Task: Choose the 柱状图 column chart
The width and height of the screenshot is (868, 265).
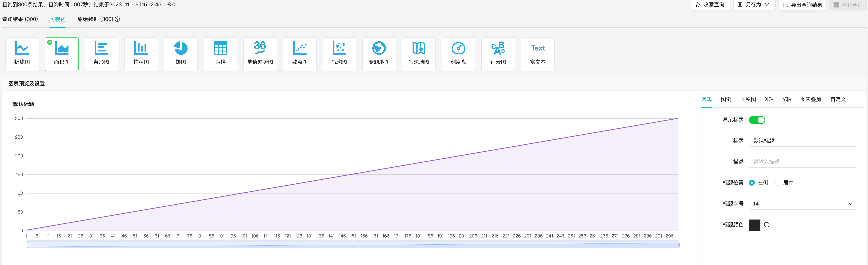Action: pyautogui.click(x=141, y=54)
